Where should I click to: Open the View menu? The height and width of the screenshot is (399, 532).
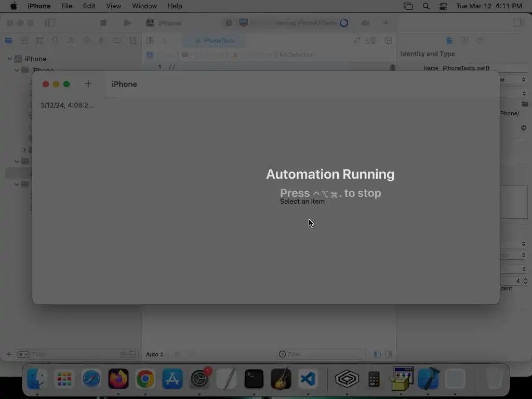point(113,6)
